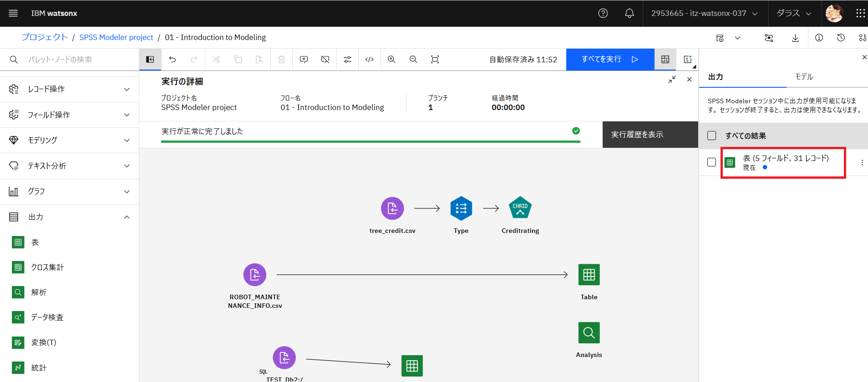Image resolution: width=868 pixels, height=382 pixels.
Task: Check the すべての結果 checkbox
Action: click(712, 136)
